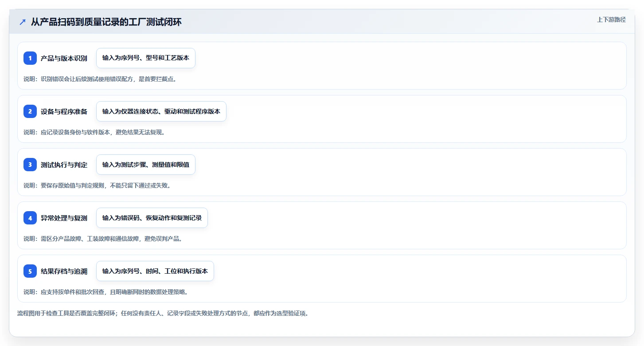Image resolution: width=644 pixels, height=346 pixels.
Task: Select the 测试执行与判定 step title
Action: click(64, 165)
